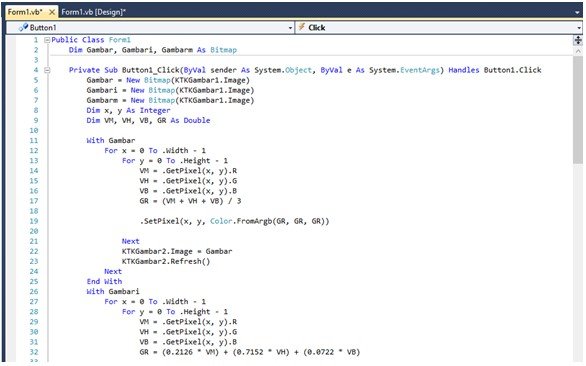The height and width of the screenshot is (366, 586).
Task: Open the tab list arrow at top right
Action: pyautogui.click(x=578, y=12)
